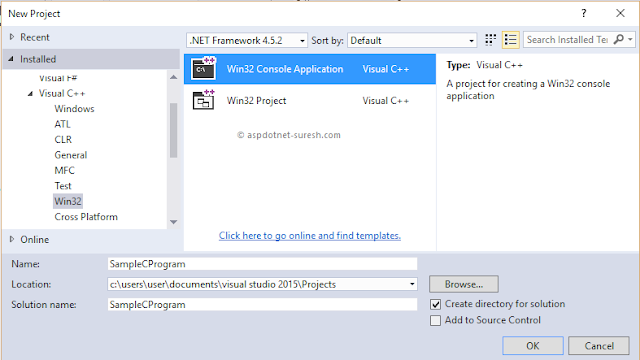
Task: Select the Cross Platform category
Action: coord(86,217)
